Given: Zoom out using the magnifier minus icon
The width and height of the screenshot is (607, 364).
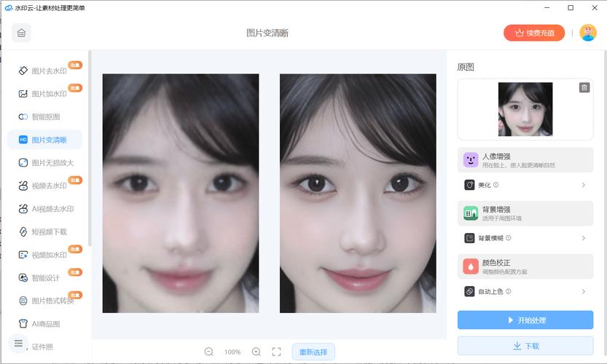Looking at the screenshot, I should click(209, 352).
